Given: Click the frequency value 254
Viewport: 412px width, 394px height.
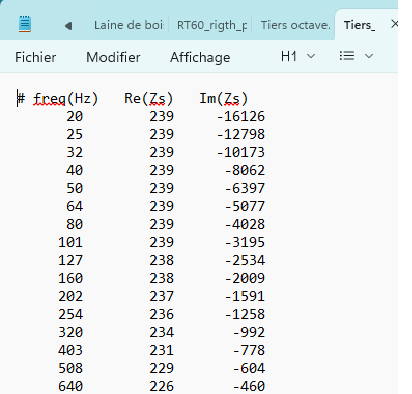Looking at the screenshot, I should pos(70,314).
